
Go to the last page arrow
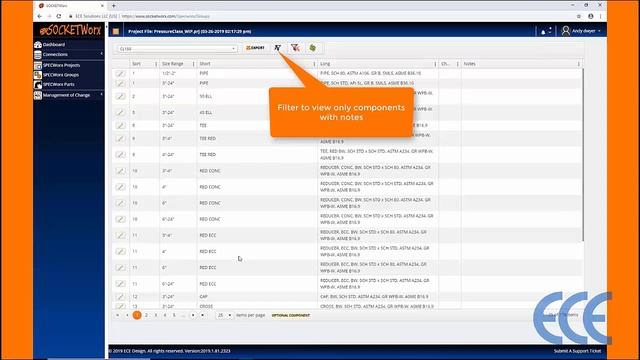pyautogui.click(x=202, y=315)
